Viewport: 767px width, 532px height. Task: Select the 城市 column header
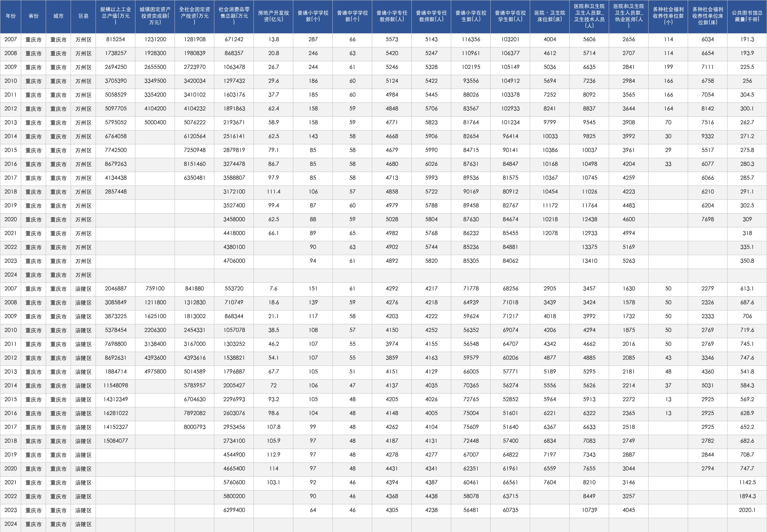[x=59, y=16]
